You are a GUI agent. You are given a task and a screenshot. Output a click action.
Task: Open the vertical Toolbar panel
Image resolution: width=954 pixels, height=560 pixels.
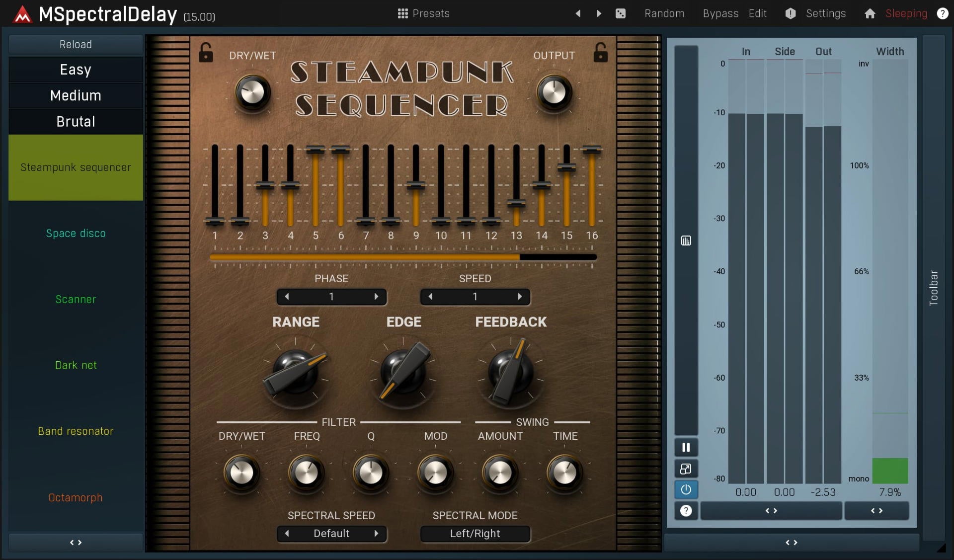pos(934,288)
